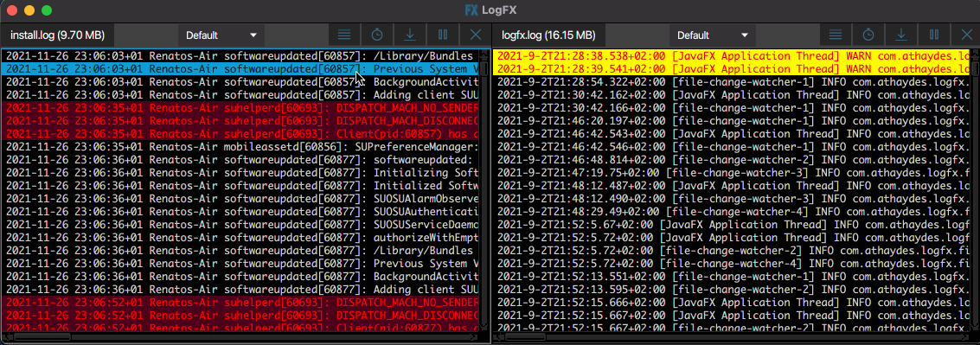Close the install.log pane
This screenshot has width=980, height=345.
(x=476, y=35)
